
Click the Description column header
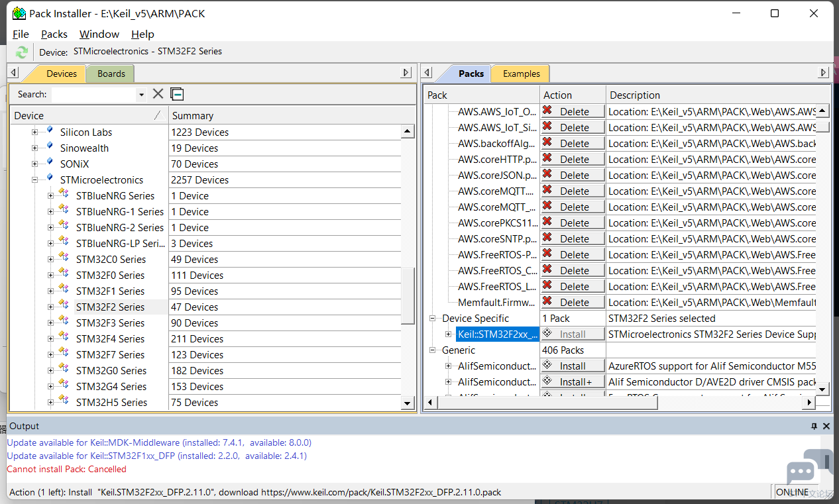[718, 95]
